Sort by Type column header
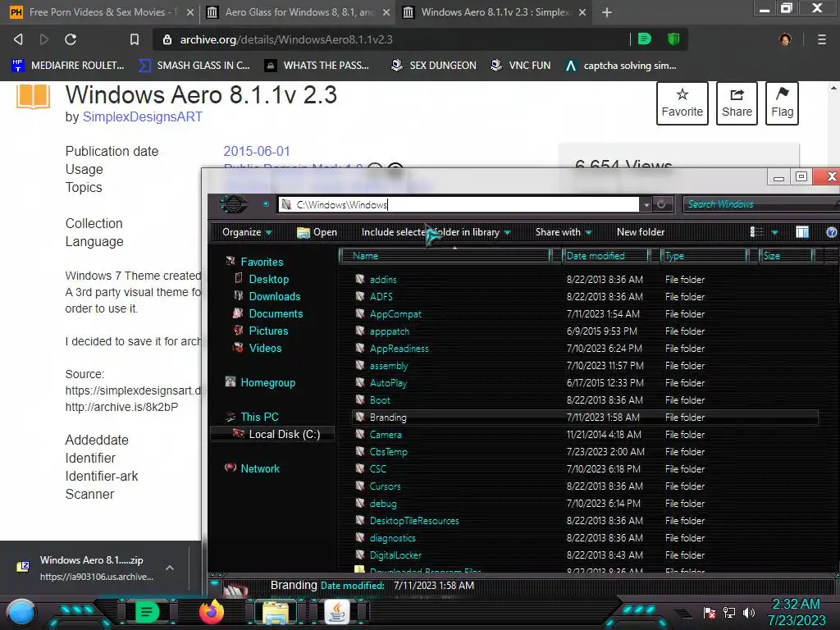The image size is (840, 630). coord(704,256)
